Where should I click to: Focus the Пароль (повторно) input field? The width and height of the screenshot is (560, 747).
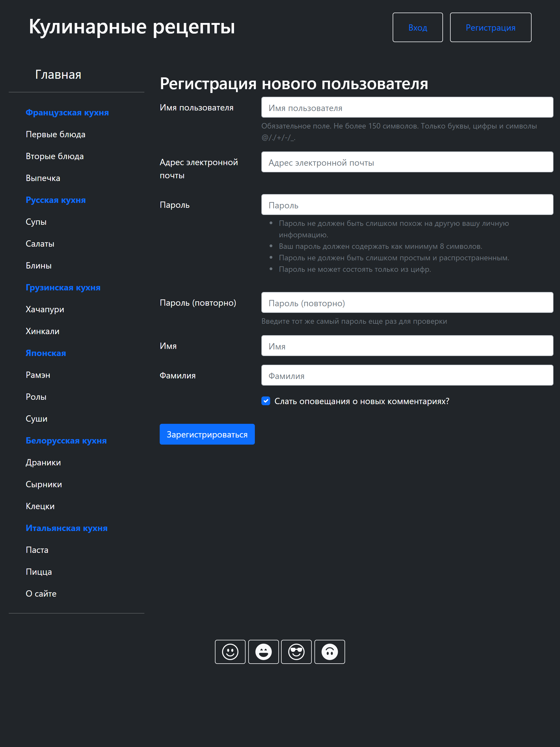[407, 303]
